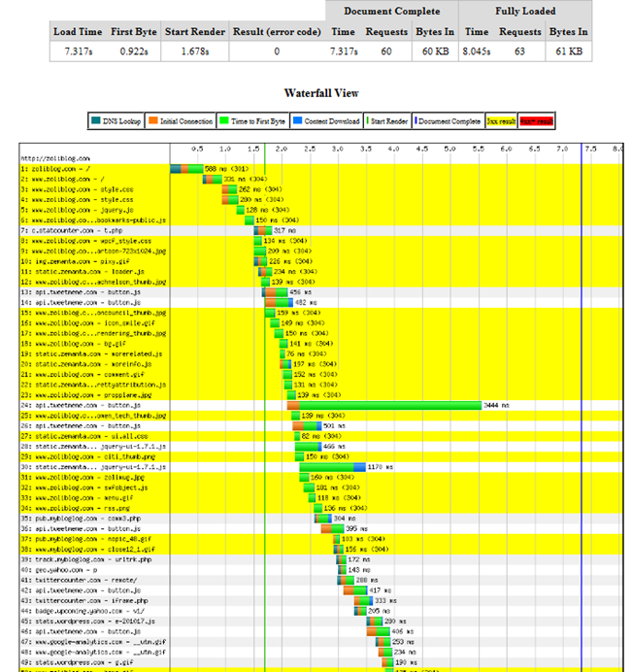Select request 32: swfobject.js row

[321, 487]
